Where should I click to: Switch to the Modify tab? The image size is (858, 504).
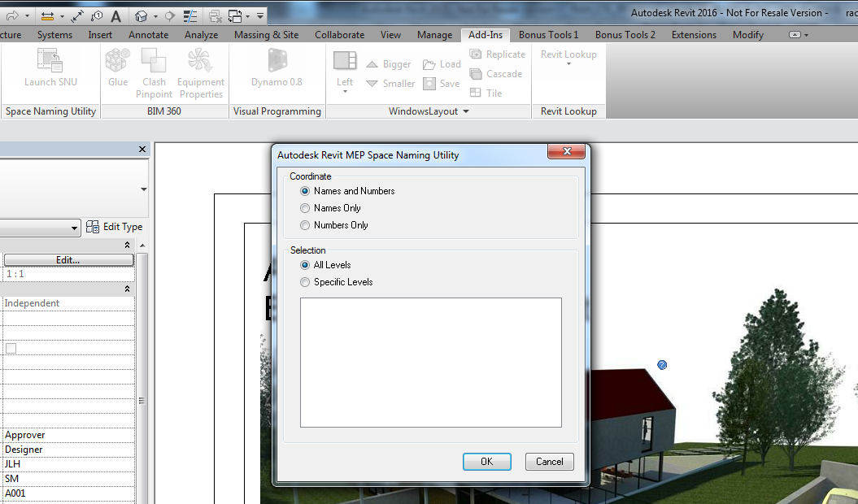pyautogui.click(x=748, y=34)
